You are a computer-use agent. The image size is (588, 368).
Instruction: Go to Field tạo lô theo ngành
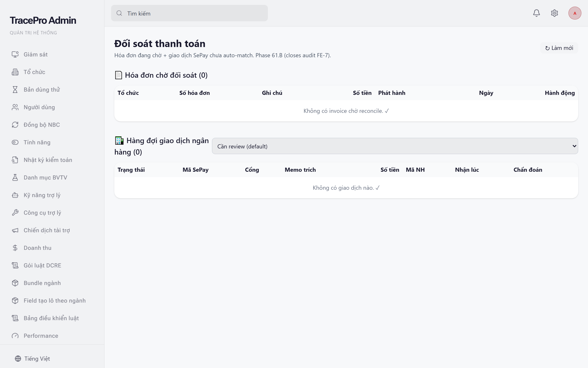[x=52, y=301]
